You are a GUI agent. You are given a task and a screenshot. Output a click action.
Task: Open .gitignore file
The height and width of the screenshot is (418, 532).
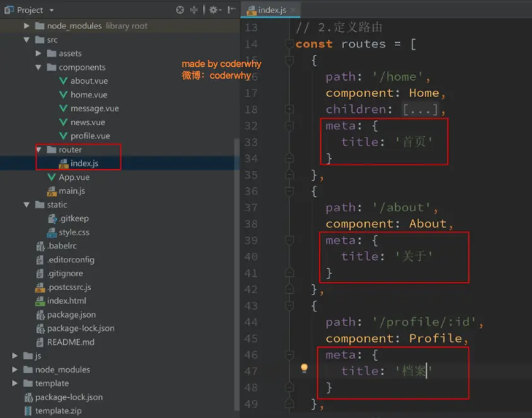click(x=65, y=273)
